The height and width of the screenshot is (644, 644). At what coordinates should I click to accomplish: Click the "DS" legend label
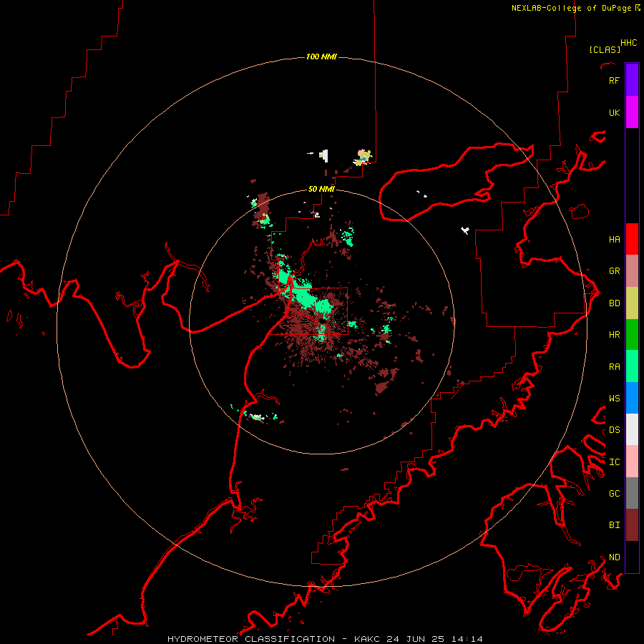pyautogui.click(x=614, y=429)
